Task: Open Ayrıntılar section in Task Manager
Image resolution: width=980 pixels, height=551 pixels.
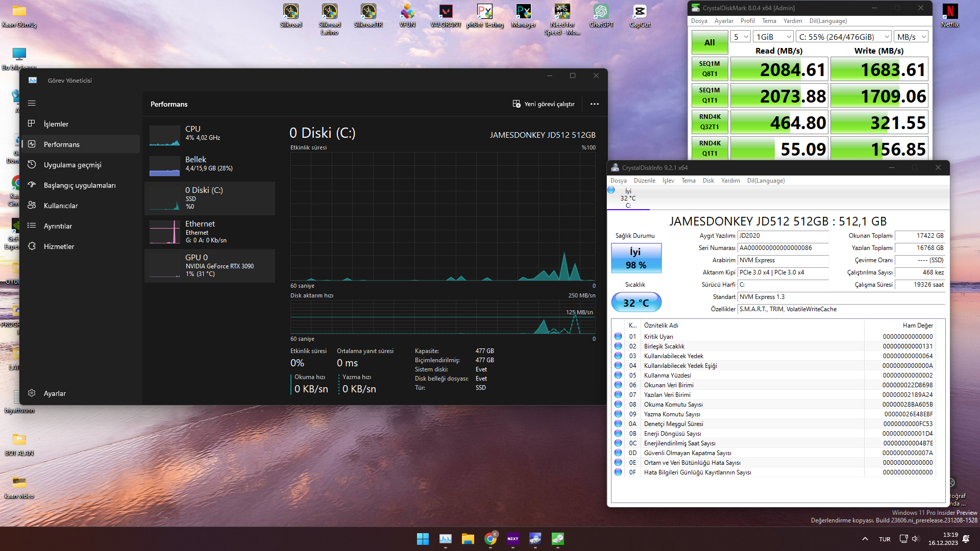Action: coord(81,226)
